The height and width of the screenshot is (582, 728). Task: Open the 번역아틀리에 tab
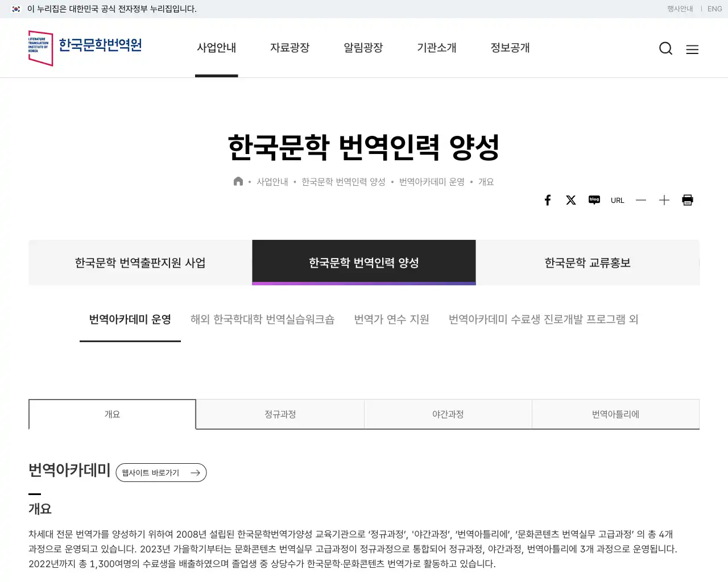click(x=615, y=414)
